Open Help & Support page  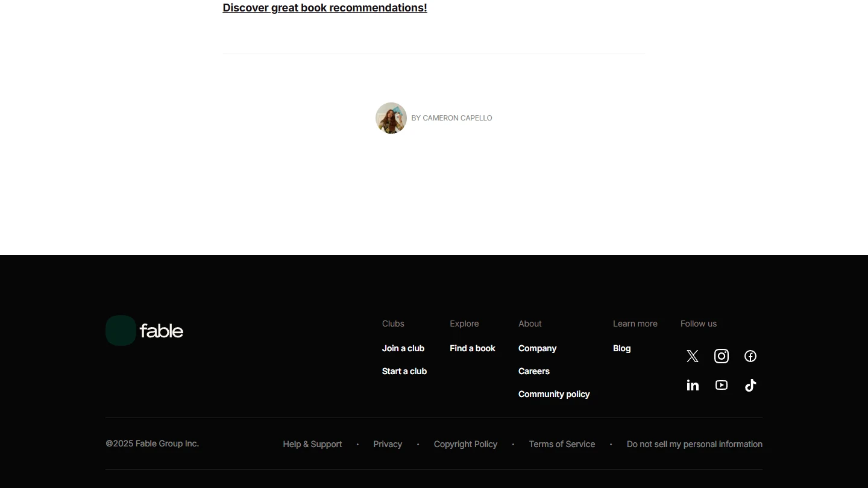coord(312,444)
